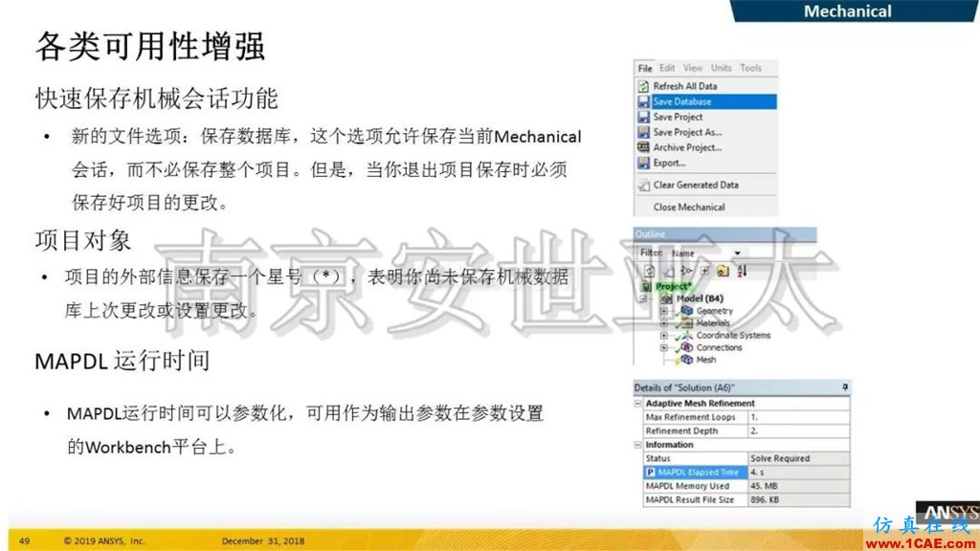Toggle parameter box for MAPDL Elapsed Time
This screenshot has width=980, height=551.
click(x=650, y=473)
